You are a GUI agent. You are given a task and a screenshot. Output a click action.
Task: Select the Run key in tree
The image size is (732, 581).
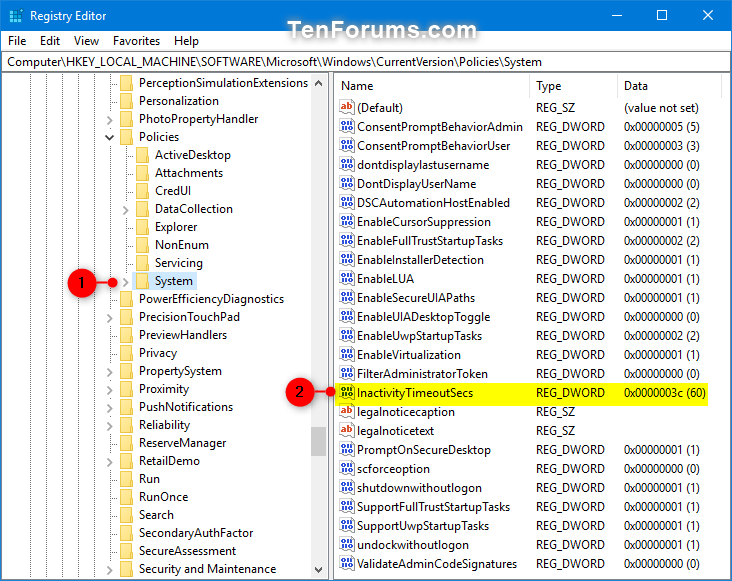pos(149,479)
